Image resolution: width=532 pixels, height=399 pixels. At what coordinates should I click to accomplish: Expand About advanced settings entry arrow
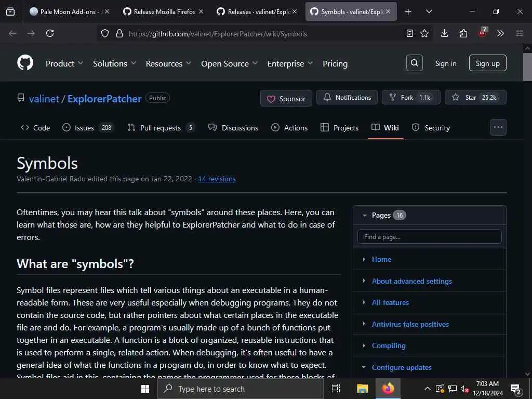point(364,281)
